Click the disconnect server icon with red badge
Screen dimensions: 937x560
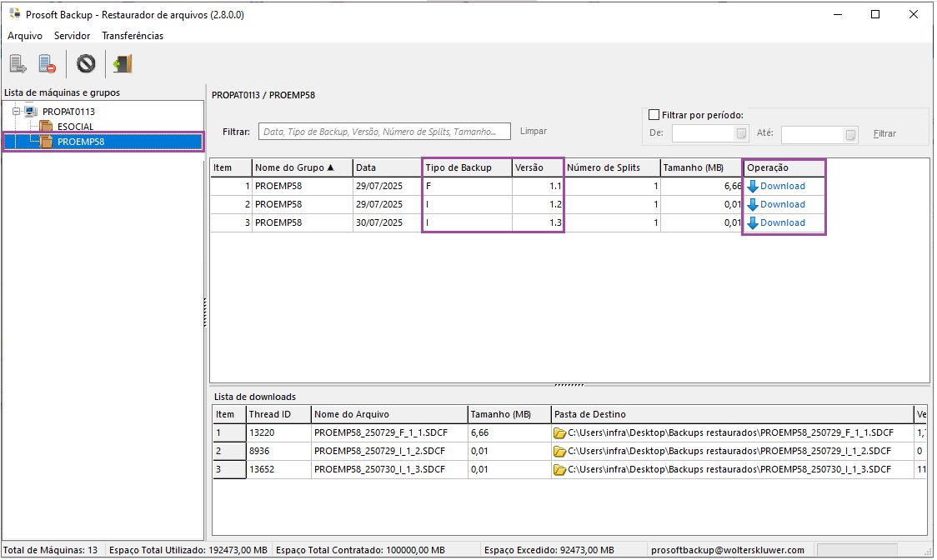coord(48,63)
